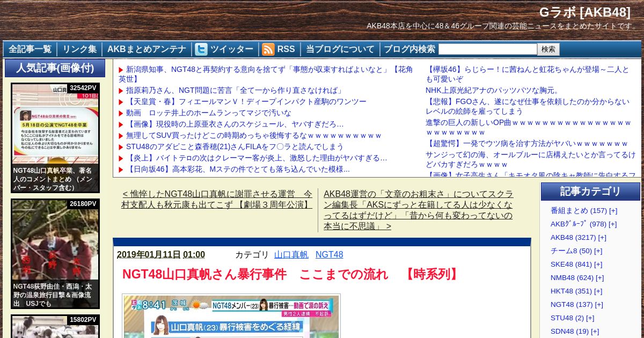Expand the [+] next to SKE48 (841)
The height and width of the screenshot is (338, 644).
(598, 264)
